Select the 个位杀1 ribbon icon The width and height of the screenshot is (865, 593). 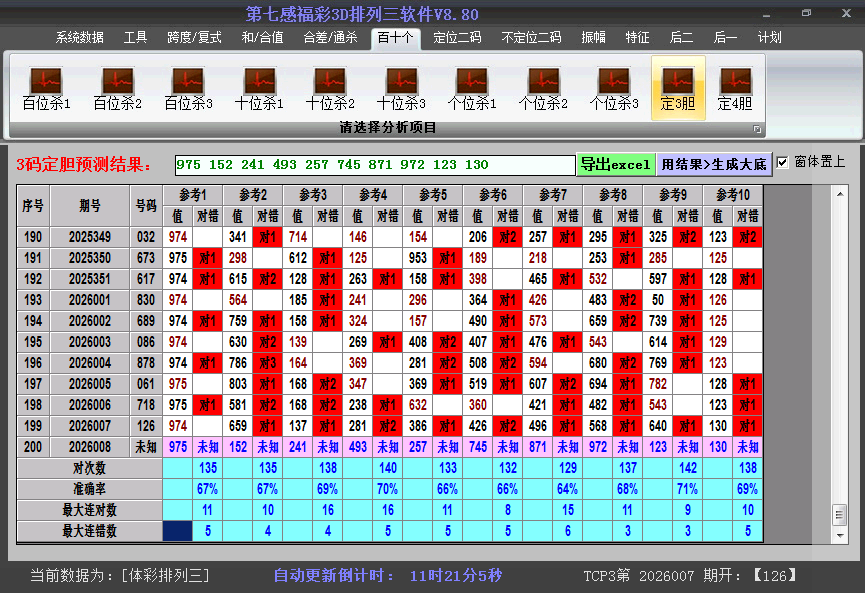[472, 88]
